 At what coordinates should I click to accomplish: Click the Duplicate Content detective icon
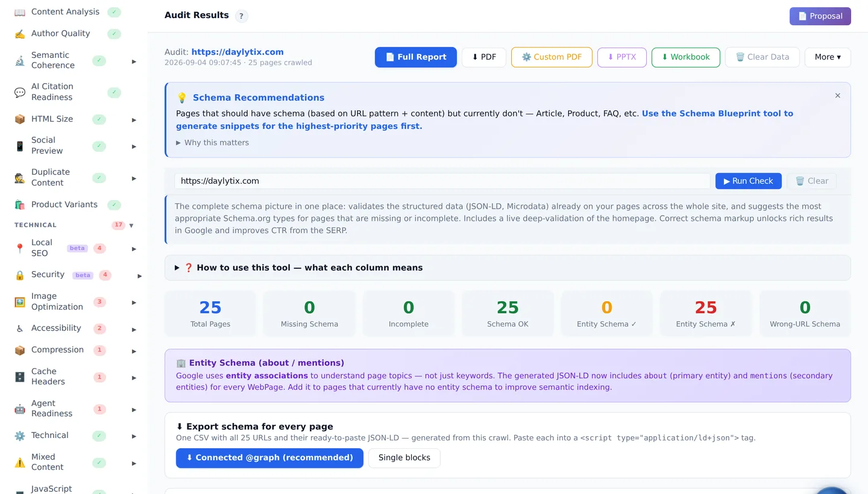(x=20, y=178)
